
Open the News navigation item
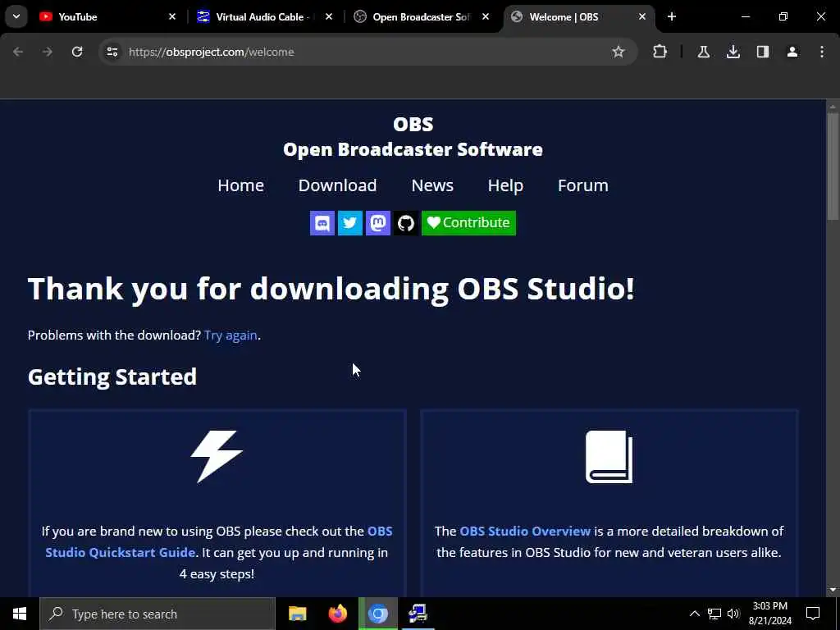point(432,185)
